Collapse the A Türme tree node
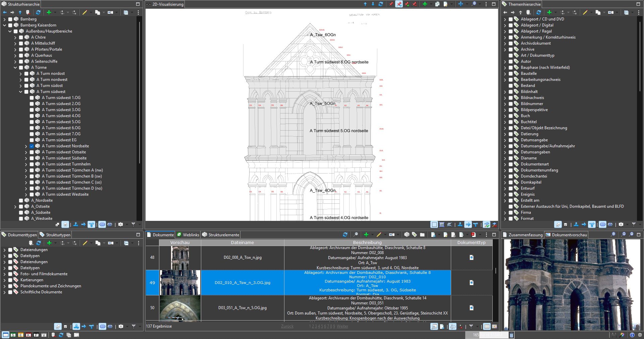Viewport: 644px width, 339px height. coord(15,67)
